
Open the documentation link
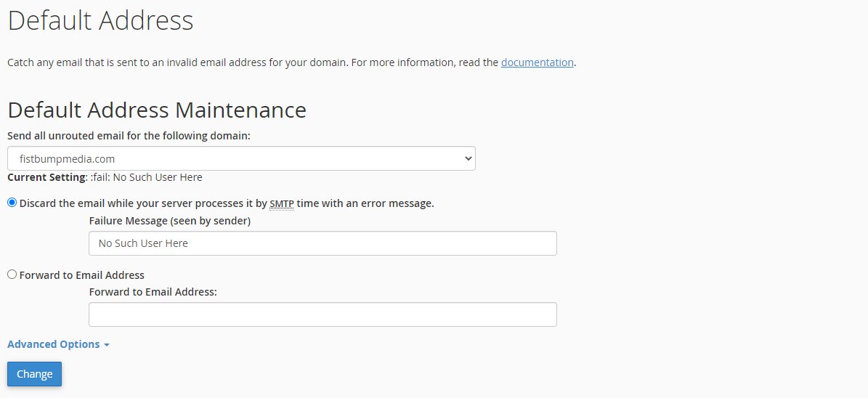click(x=537, y=62)
